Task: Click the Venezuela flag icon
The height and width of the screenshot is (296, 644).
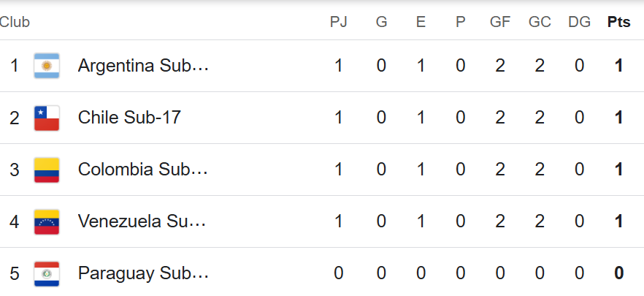Action: point(47,221)
